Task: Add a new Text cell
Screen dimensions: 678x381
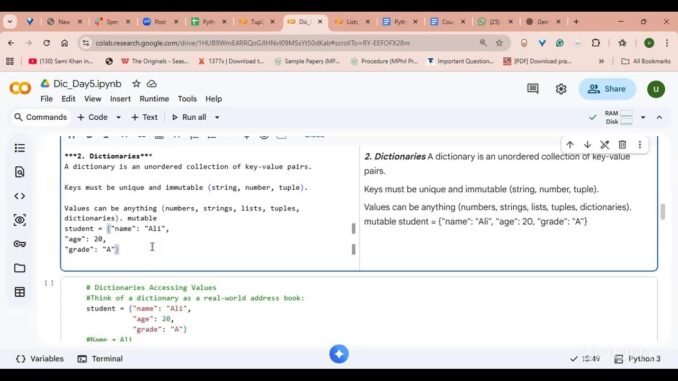Action: [x=144, y=117]
